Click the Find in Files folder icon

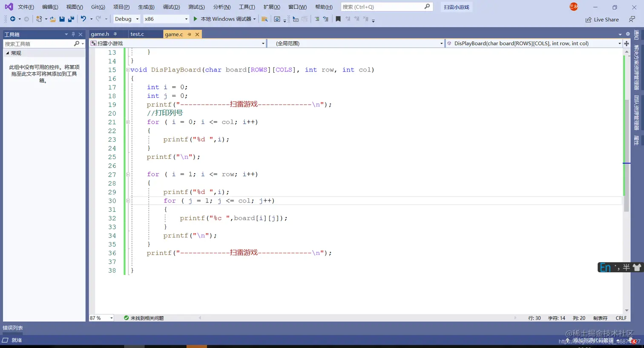pos(264,19)
